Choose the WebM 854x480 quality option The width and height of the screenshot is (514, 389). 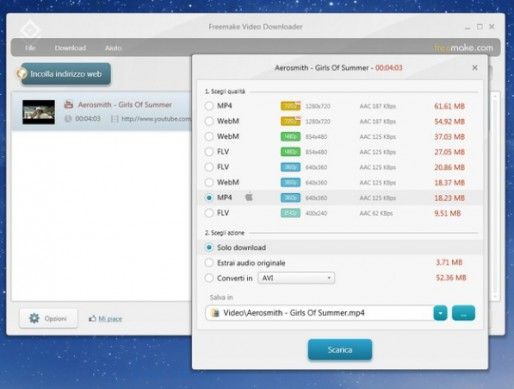[209, 136]
